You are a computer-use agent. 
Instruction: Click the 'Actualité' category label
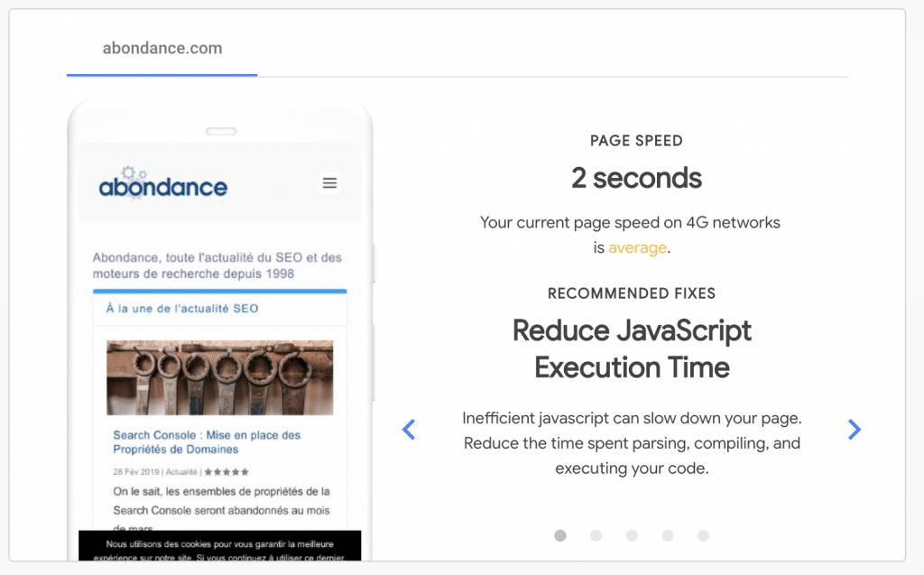tap(181, 472)
